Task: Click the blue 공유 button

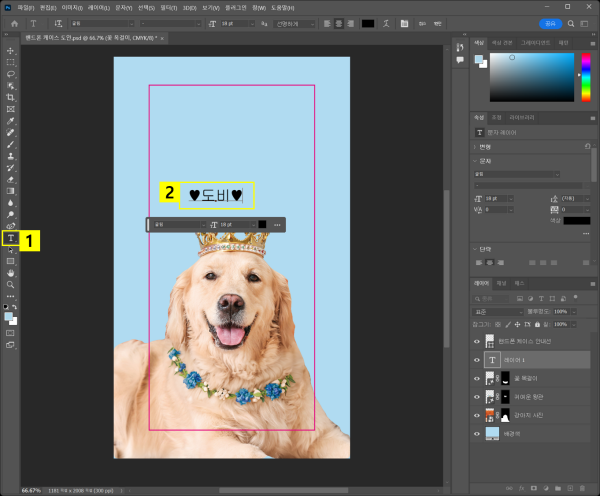Action: coord(550,22)
